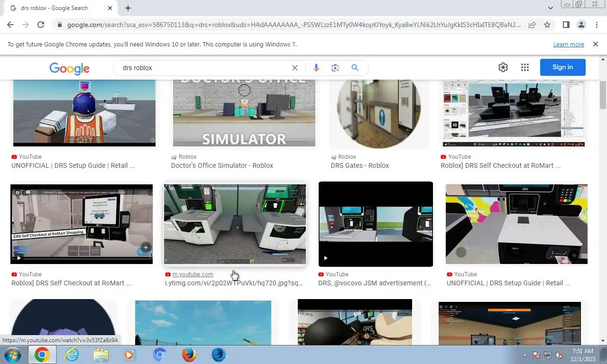Bookmark this page with the star icon

coord(547,25)
